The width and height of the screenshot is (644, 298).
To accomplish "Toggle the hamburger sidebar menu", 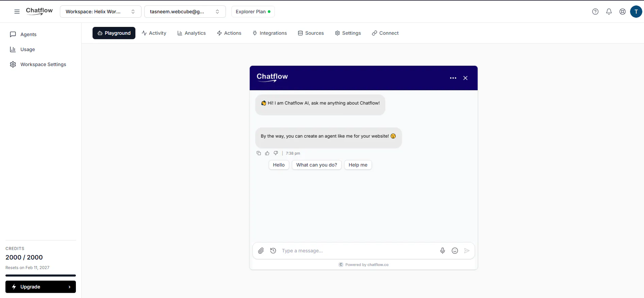I will [x=17, y=12].
